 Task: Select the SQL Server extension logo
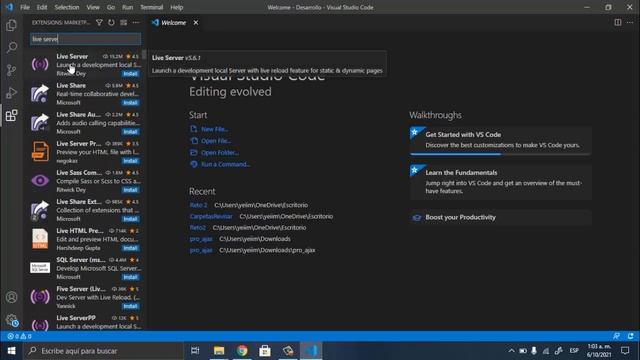click(40, 268)
